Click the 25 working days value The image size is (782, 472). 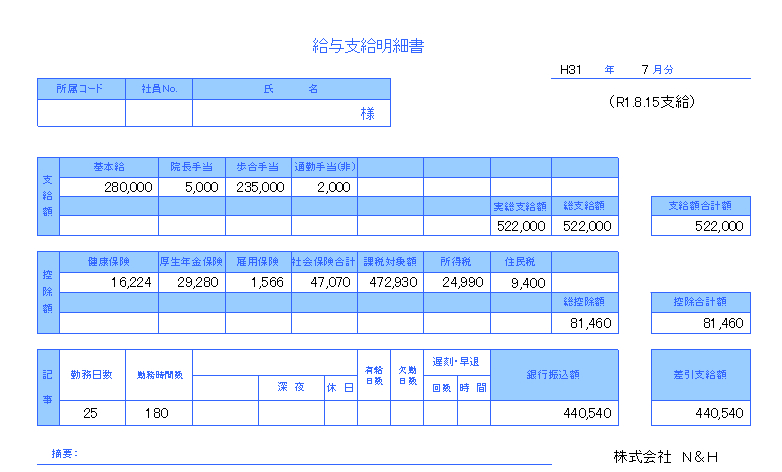coord(90,413)
